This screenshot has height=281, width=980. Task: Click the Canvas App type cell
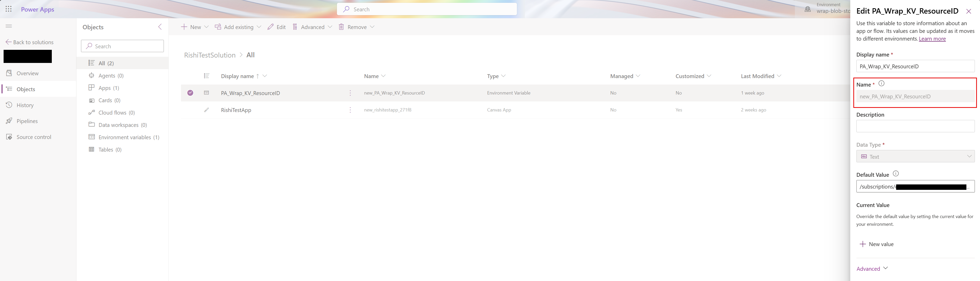tap(499, 110)
